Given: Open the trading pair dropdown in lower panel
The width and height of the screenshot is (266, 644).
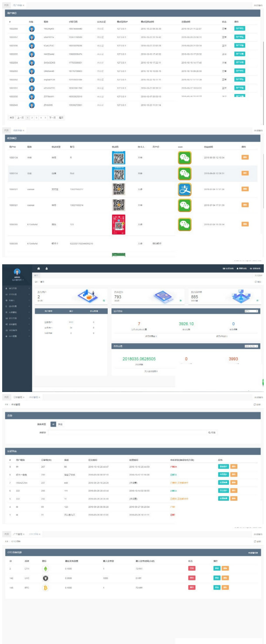Looking at the screenshot, I should point(251,334).
